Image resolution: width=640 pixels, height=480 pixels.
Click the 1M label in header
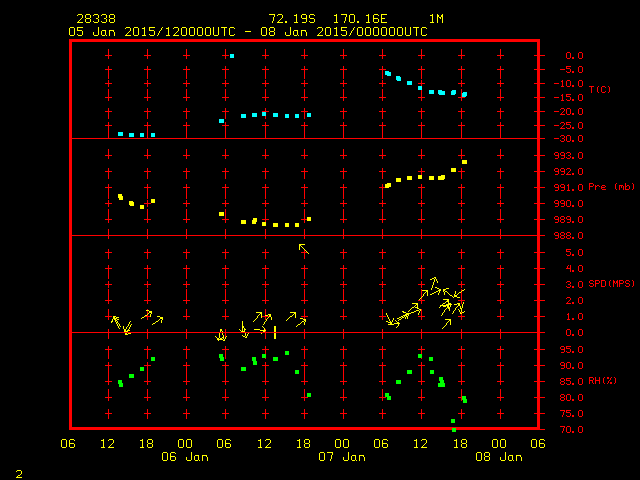coord(436,19)
